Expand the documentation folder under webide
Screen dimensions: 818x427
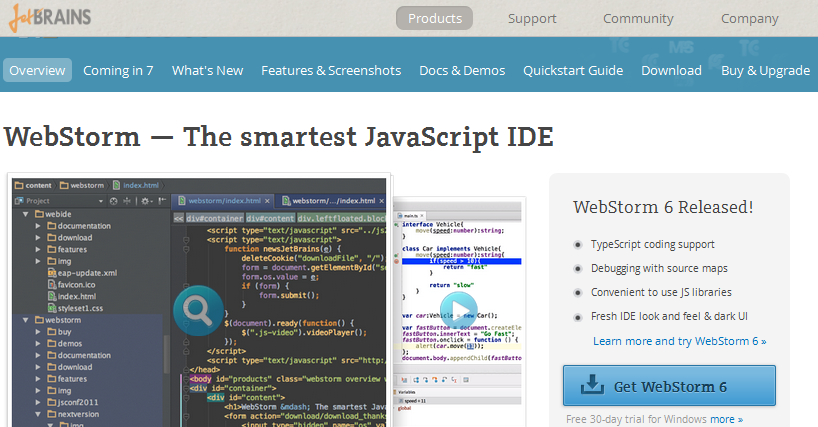(x=38, y=226)
